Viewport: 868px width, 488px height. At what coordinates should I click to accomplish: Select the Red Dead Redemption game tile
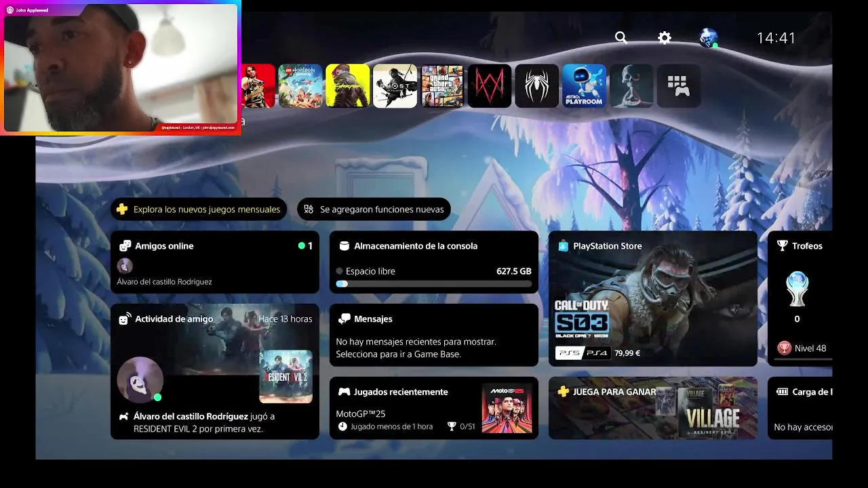(258, 86)
